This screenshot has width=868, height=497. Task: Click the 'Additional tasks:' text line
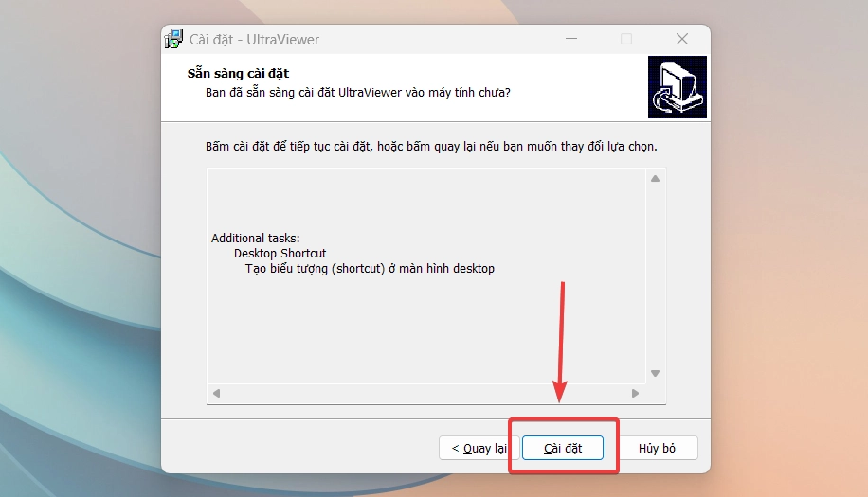[255, 239]
